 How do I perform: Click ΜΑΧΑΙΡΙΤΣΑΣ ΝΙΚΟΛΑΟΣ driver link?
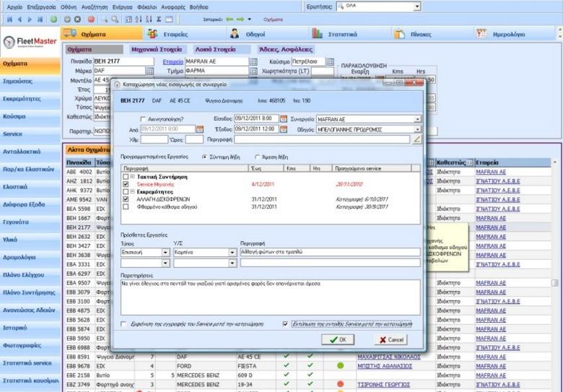(389, 357)
